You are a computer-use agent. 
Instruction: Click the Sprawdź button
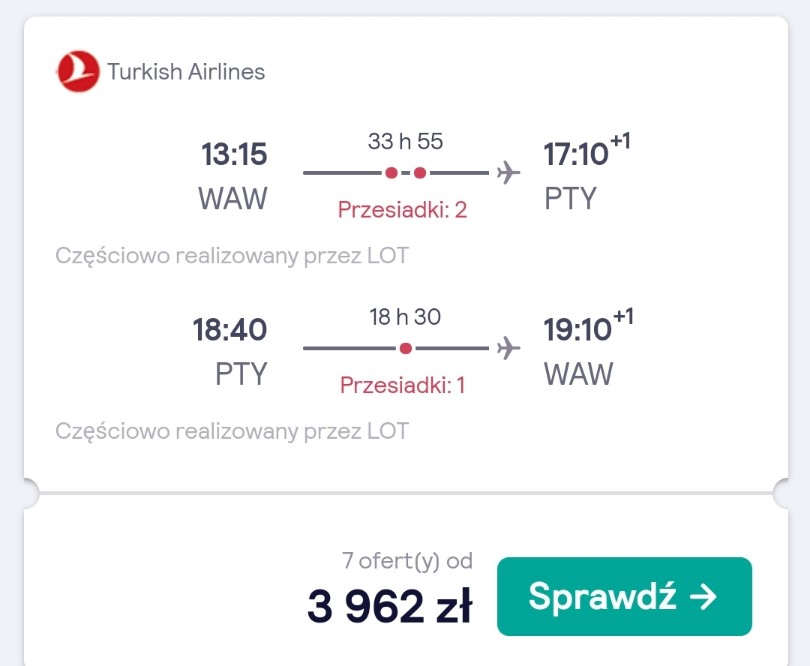[x=624, y=596]
